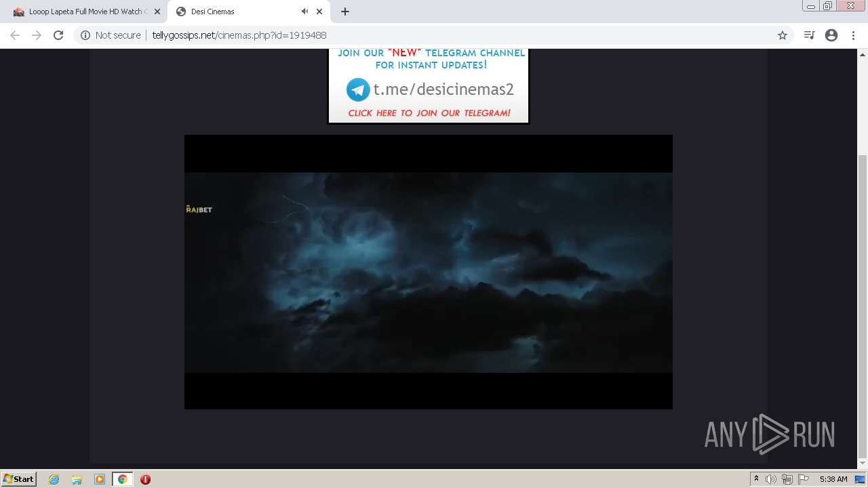Close the Desi Cinemas tab

319,12
